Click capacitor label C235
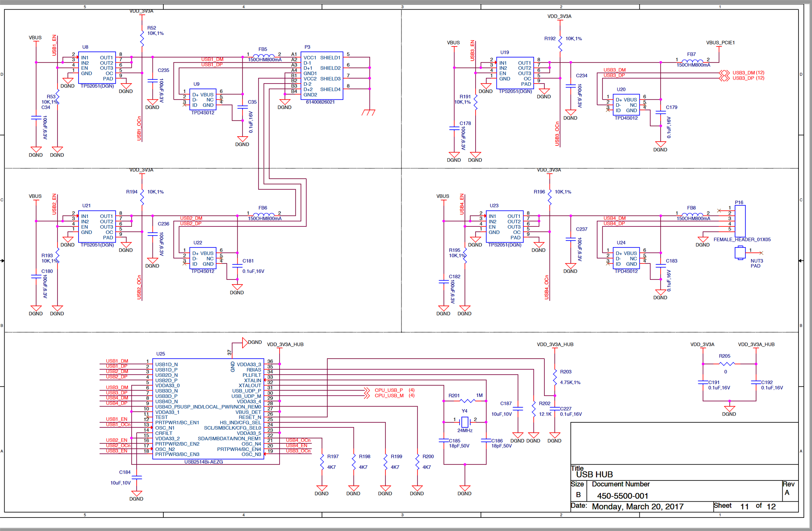Screen dimensions: 812x531 click(163, 70)
